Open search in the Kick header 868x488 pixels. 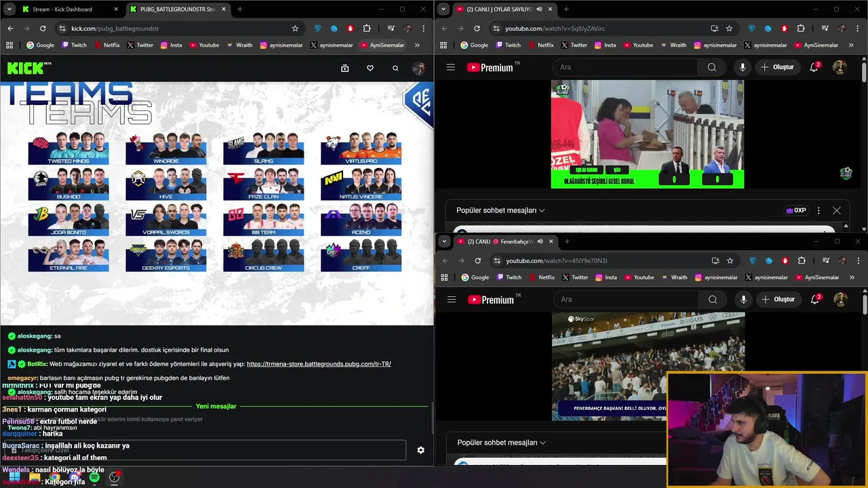click(x=395, y=68)
